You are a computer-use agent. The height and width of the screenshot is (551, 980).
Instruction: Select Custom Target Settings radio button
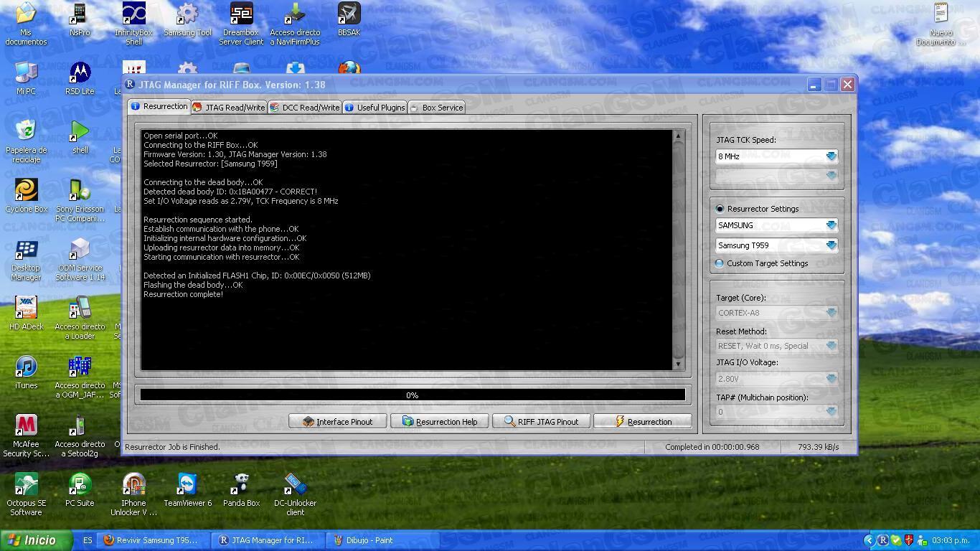pos(720,263)
